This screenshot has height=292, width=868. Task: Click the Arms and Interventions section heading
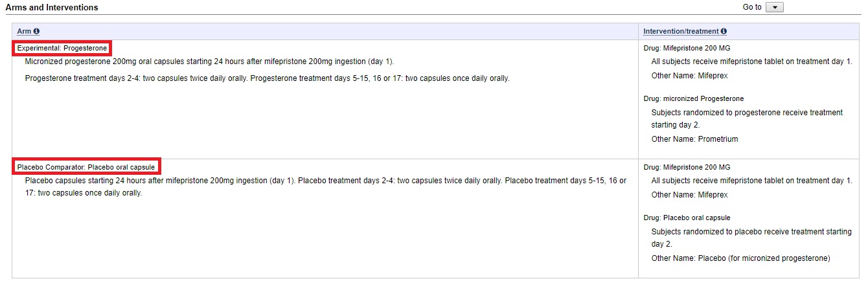pyautogui.click(x=52, y=7)
